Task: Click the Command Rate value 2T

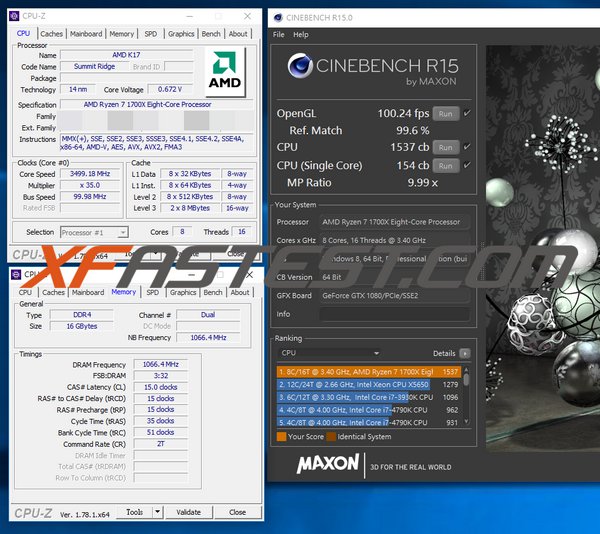Action: [161, 444]
